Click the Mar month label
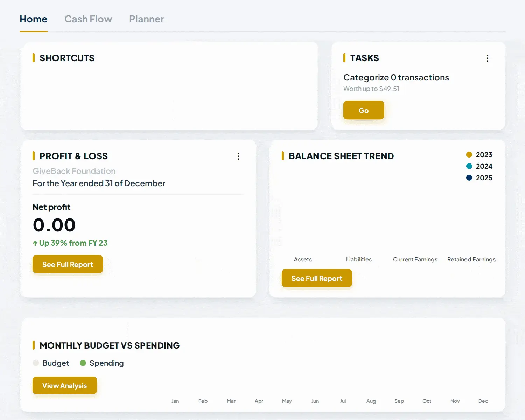Viewport: 525px width, 420px height. [x=231, y=401]
